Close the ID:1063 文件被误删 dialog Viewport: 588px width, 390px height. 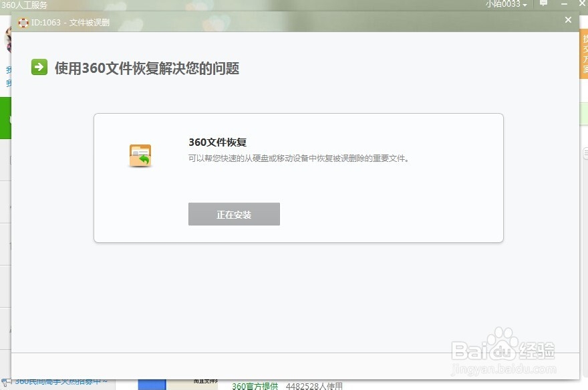pyautogui.click(x=568, y=19)
